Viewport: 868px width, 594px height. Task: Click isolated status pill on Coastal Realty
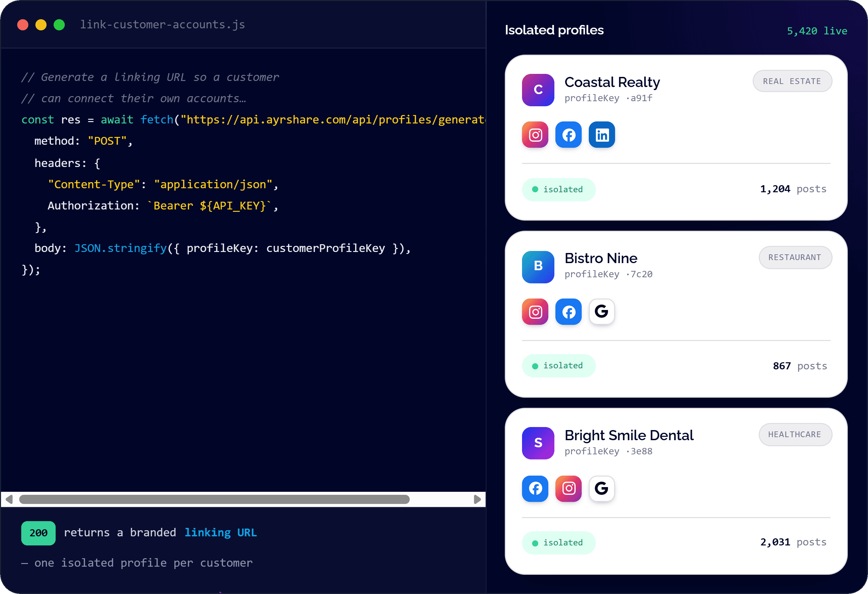[559, 190]
